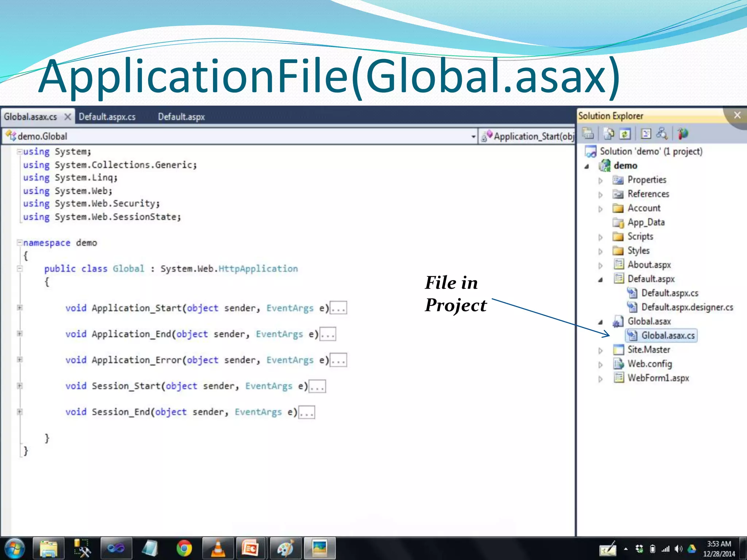Collapse the namespace demo code block
This screenshot has width=747, height=560.
[x=20, y=242]
